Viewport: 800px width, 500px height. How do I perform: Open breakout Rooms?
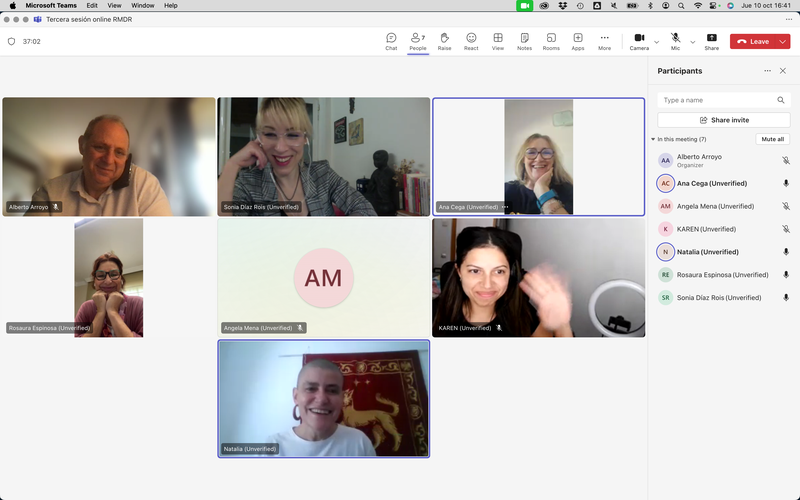[551, 41]
